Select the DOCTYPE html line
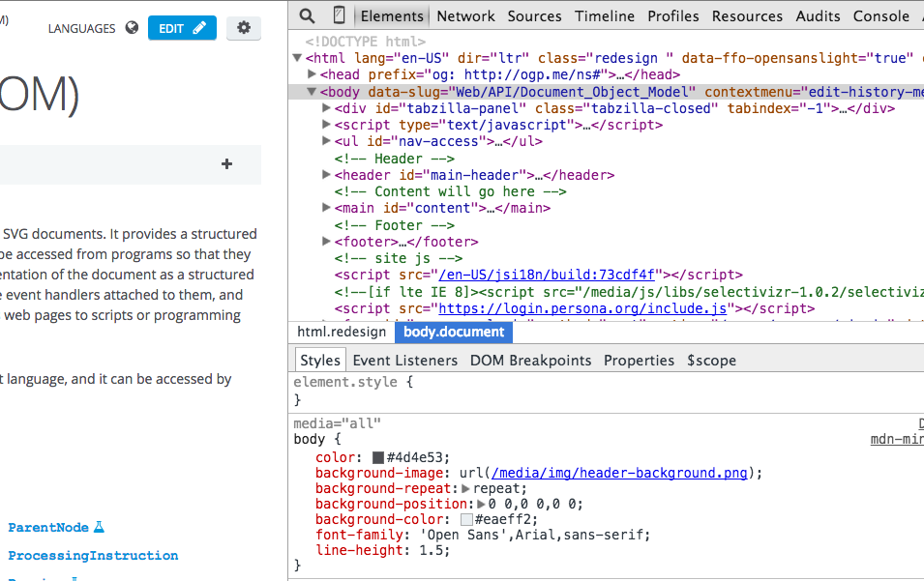The width and height of the screenshot is (924, 581). click(366, 42)
